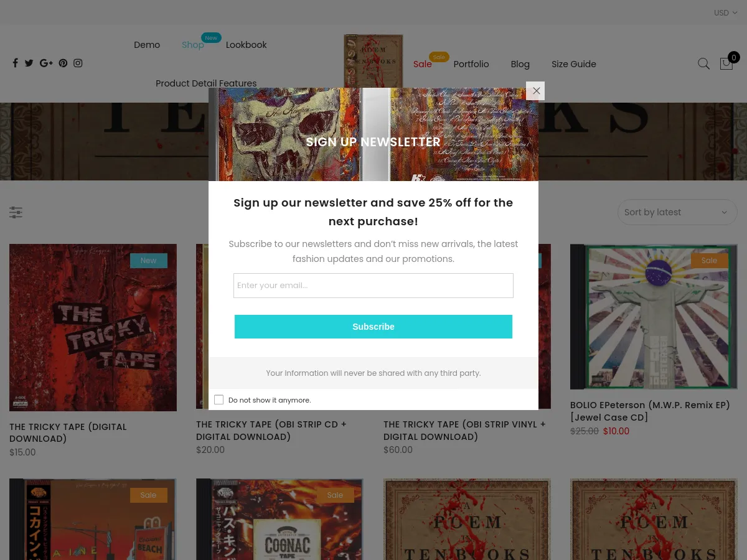Go to the Size Guide menu item
The height and width of the screenshot is (560, 747).
[x=574, y=64]
